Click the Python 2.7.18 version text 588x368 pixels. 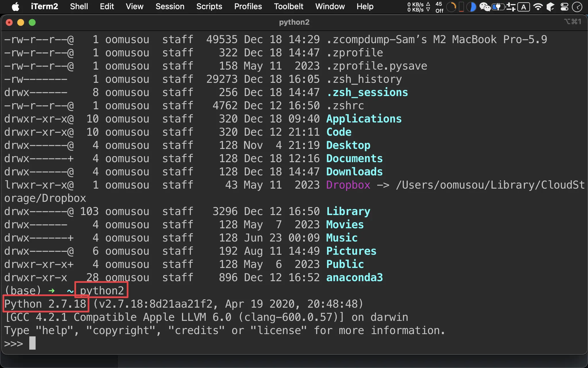[x=45, y=304]
